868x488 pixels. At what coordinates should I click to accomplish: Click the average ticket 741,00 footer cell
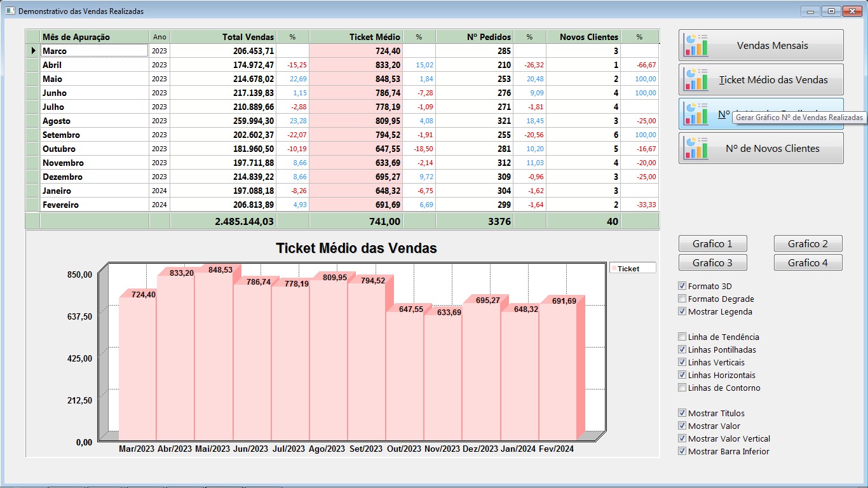pos(356,221)
